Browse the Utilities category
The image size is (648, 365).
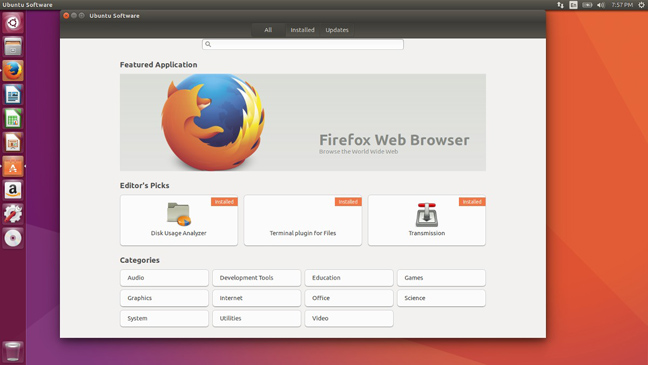pos(257,318)
